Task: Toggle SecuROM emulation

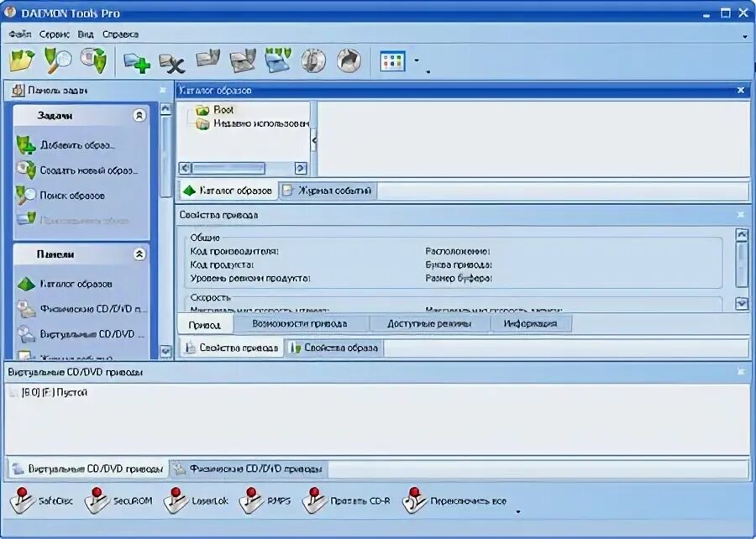Action: tap(118, 501)
